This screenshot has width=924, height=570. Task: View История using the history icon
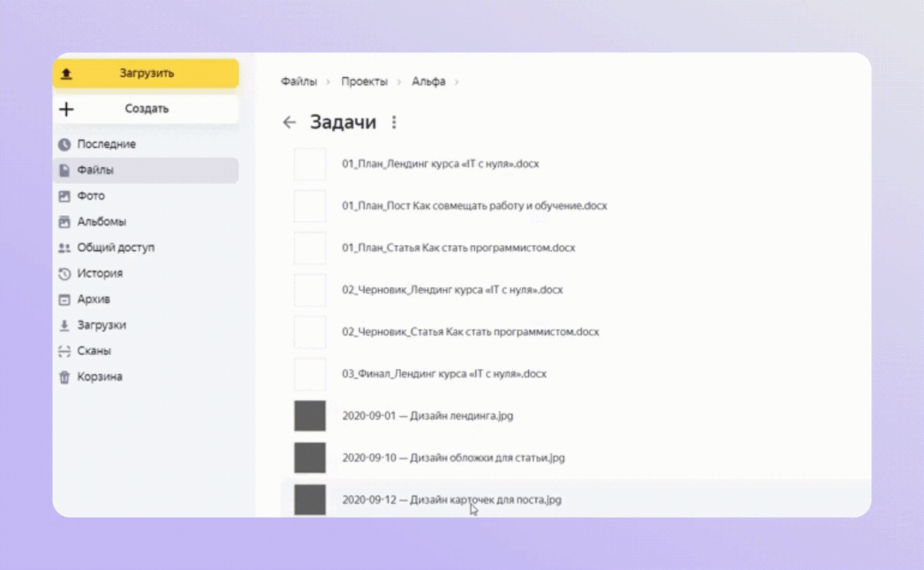point(65,273)
